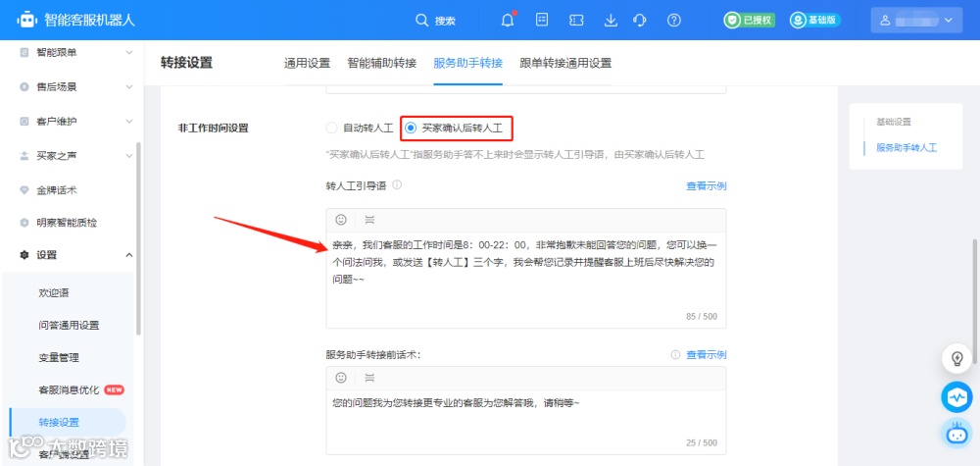Image resolution: width=980 pixels, height=466 pixels.
Task: Click the coupon ticket icon in header
Action: coord(576,20)
